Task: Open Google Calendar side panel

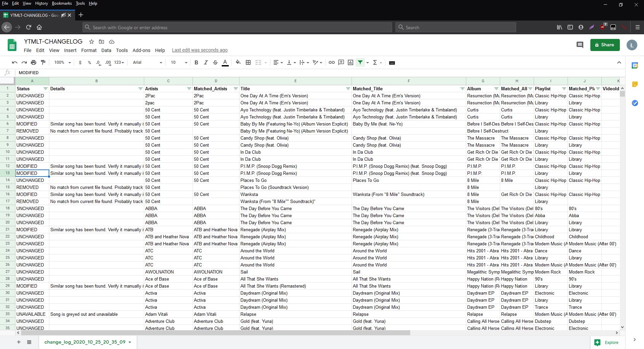Action: [x=635, y=65]
